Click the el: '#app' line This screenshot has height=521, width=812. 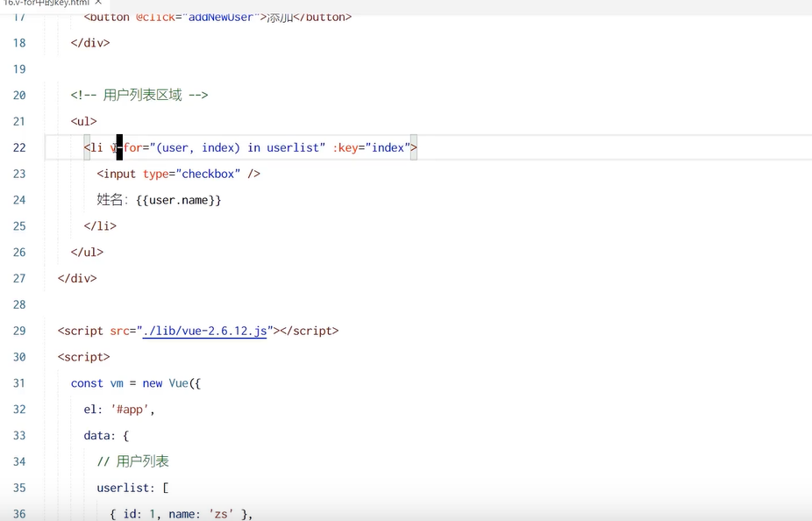[119, 410]
